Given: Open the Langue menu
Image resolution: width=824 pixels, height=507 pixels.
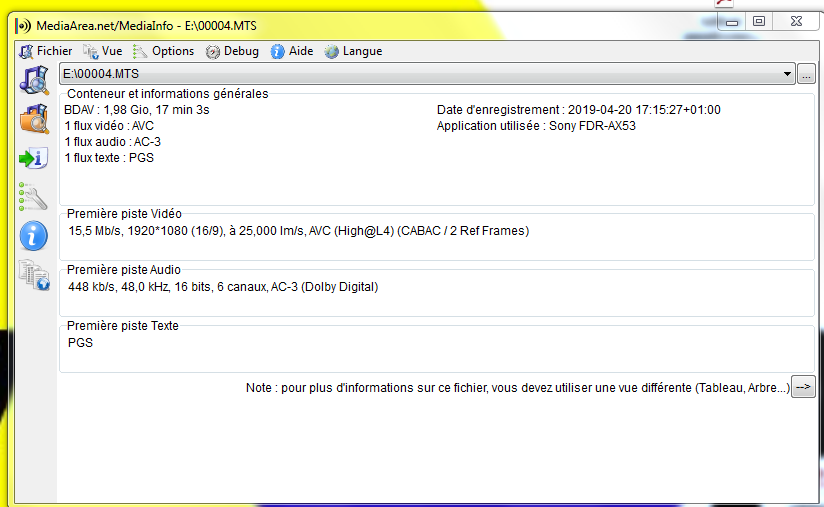Looking at the screenshot, I should click(x=353, y=51).
